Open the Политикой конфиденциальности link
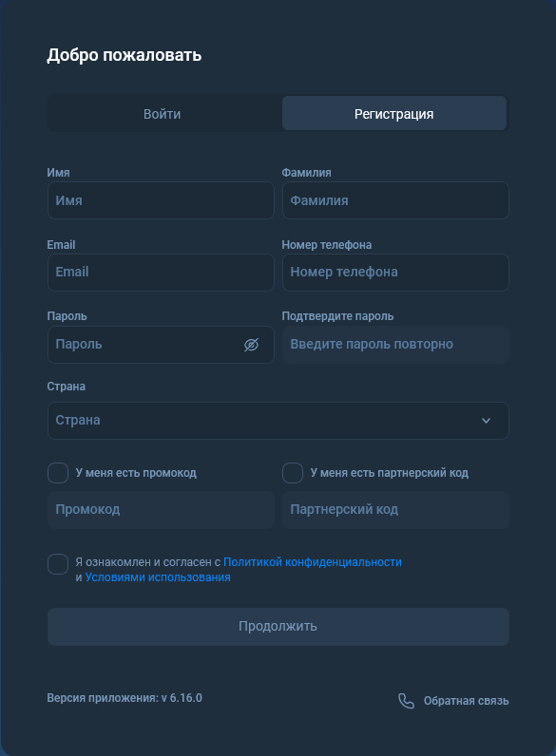Screen dimensions: 556x756 point(313,562)
